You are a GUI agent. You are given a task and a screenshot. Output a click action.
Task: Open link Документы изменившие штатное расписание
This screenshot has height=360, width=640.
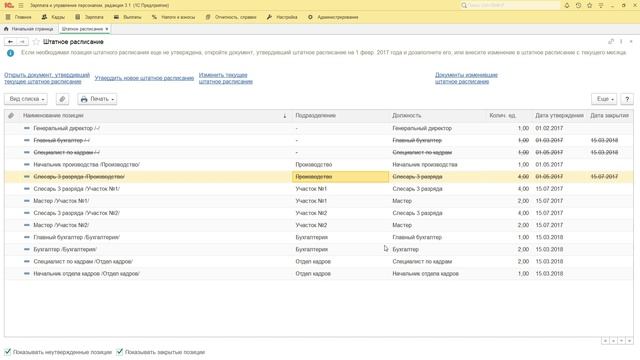pos(466,78)
